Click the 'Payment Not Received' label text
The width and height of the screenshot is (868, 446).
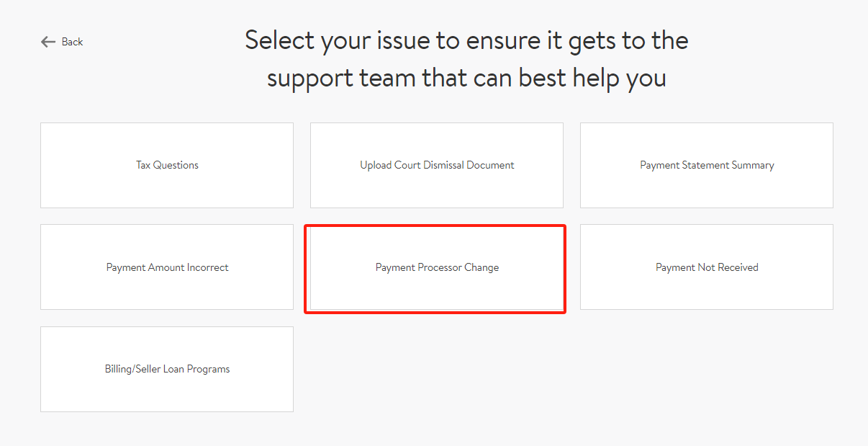707,267
